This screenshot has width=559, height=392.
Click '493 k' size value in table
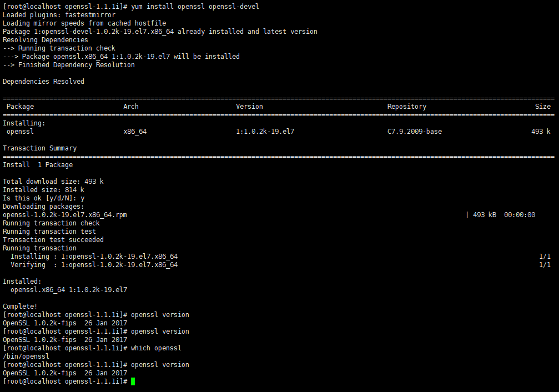(x=541, y=131)
